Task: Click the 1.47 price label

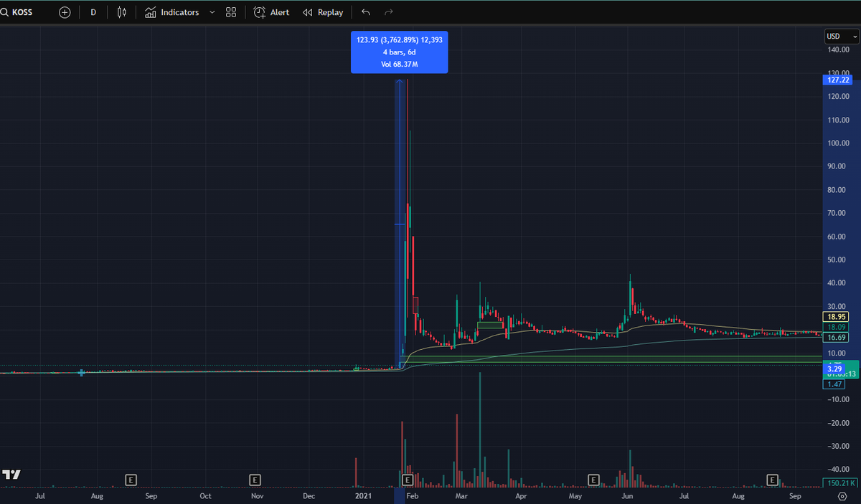Action: (x=833, y=385)
